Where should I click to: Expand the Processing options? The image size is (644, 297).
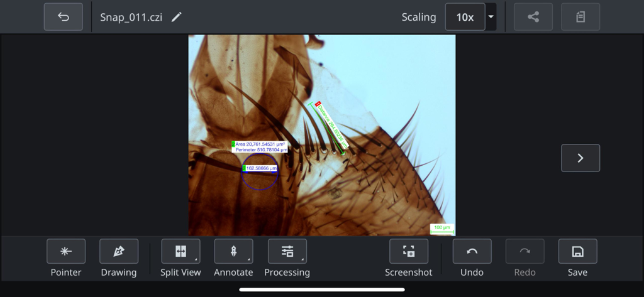click(287, 251)
